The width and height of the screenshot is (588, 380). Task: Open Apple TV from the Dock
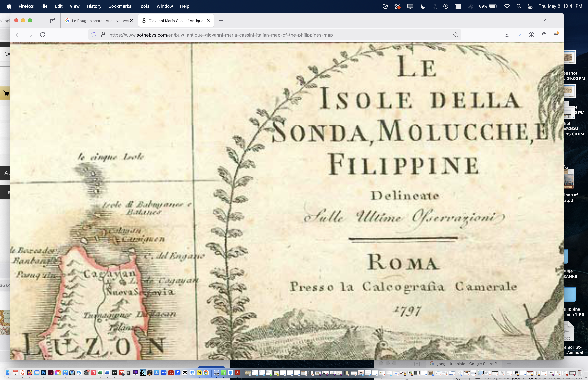click(x=115, y=373)
